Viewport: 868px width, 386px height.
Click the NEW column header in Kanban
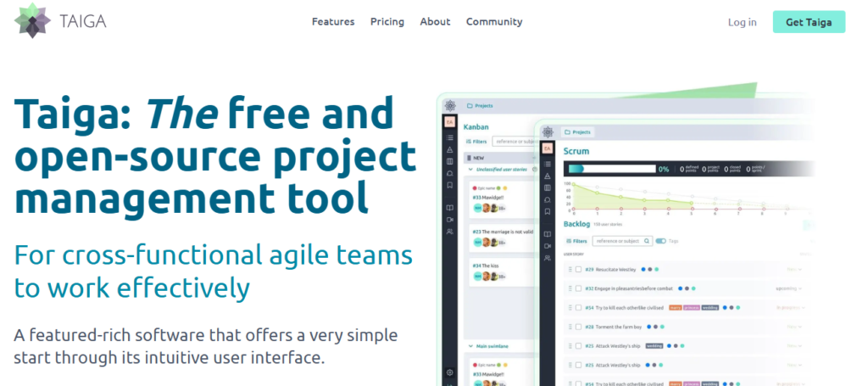(501, 158)
